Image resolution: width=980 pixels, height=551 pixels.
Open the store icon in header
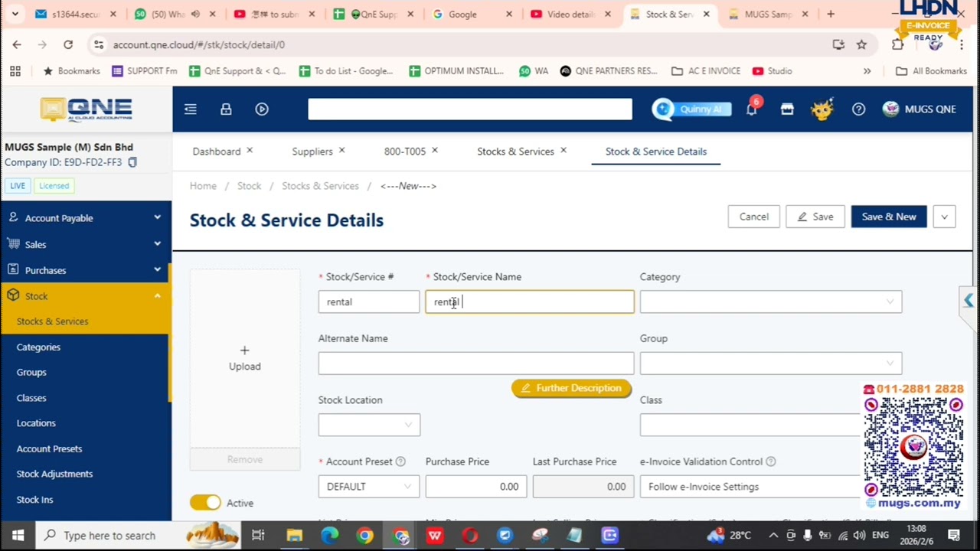pos(787,109)
